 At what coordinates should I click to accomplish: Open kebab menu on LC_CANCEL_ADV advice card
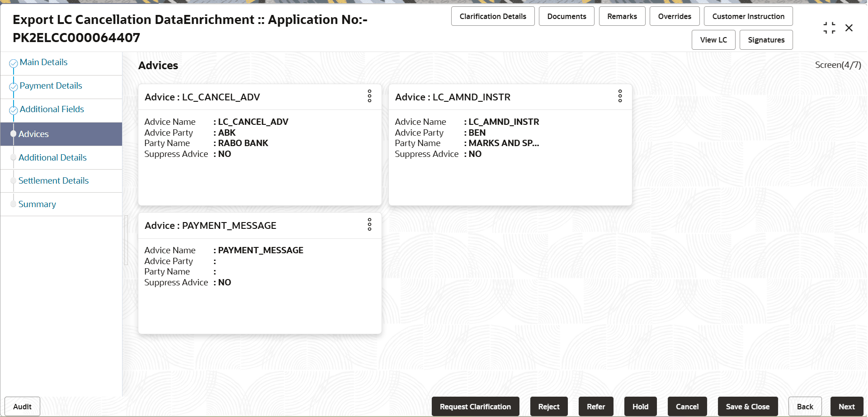369,96
